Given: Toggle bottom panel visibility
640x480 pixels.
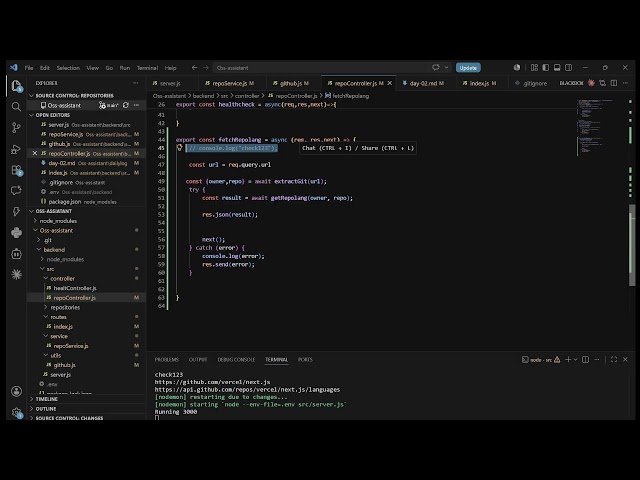Looking at the screenshot, I should [x=557, y=68].
